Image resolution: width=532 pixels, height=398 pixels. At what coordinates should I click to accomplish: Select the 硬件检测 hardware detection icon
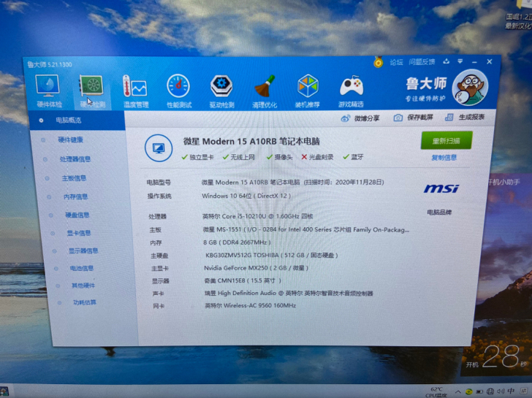coord(92,91)
